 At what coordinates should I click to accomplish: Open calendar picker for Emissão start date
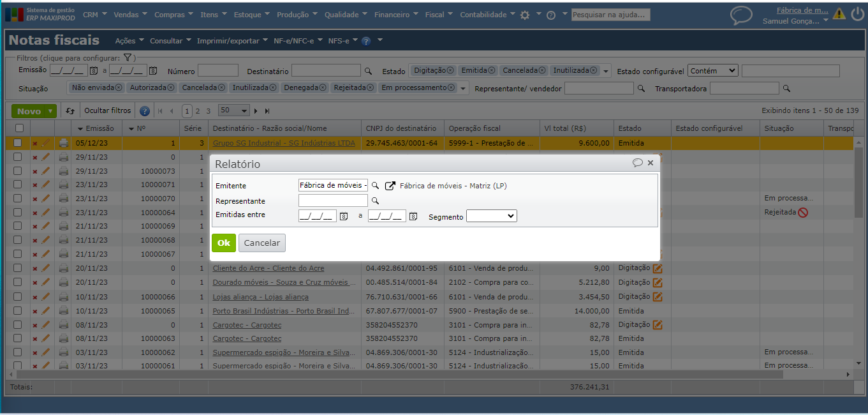tap(94, 71)
